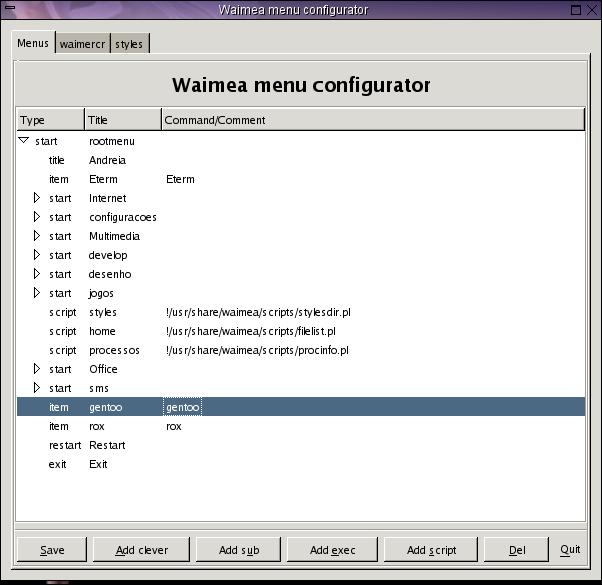This screenshot has height=585, width=602.
Task: Click the Add script button
Action: [x=432, y=550]
